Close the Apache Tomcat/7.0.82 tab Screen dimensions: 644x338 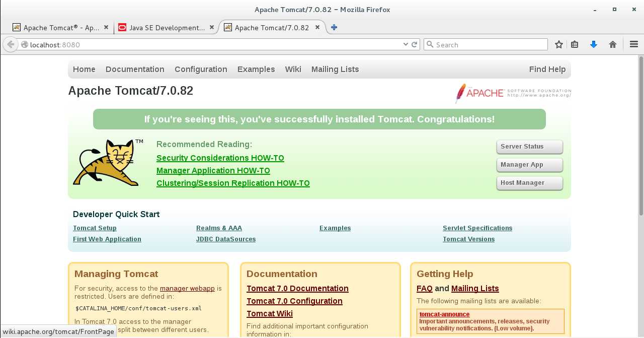(317, 28)
